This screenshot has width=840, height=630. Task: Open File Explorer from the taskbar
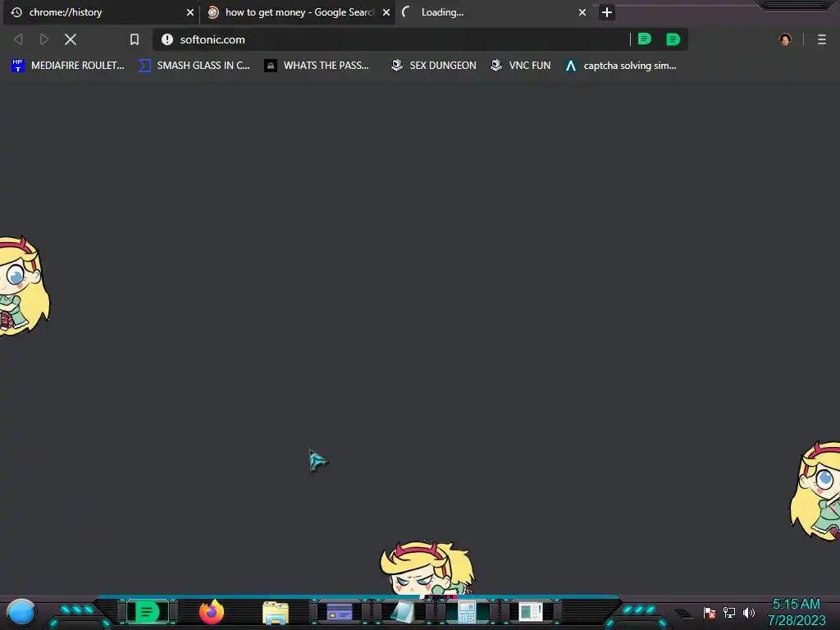[276, 613]
